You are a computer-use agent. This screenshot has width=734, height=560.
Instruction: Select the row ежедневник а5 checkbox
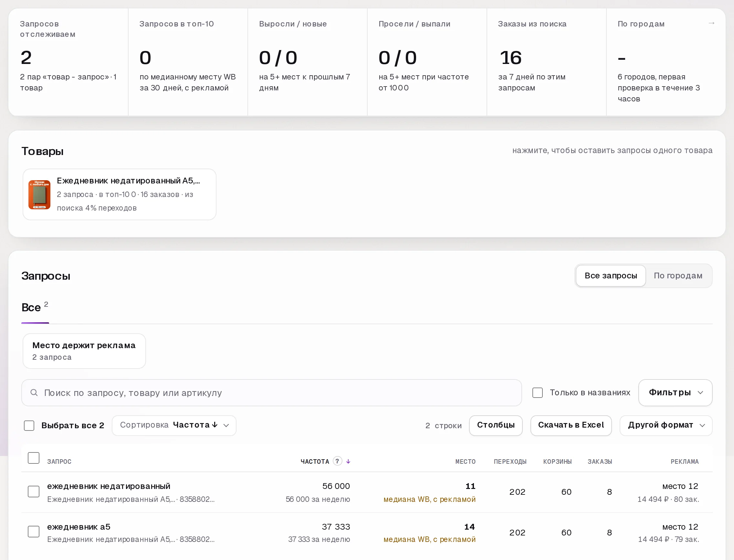33,531
